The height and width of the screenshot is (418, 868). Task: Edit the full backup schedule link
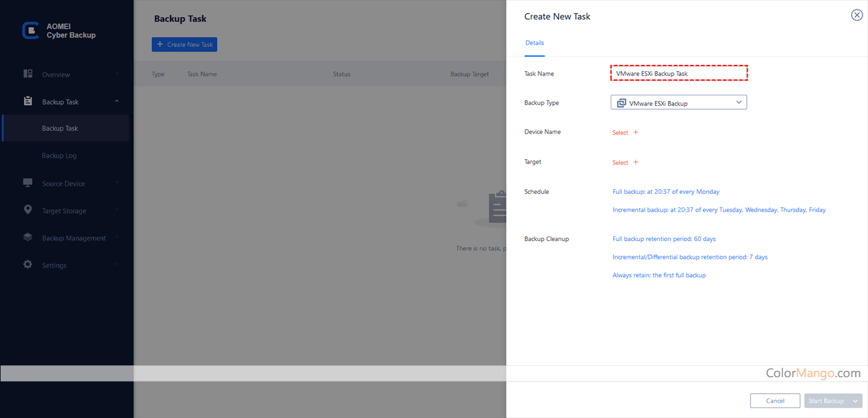tap(665, 192)
